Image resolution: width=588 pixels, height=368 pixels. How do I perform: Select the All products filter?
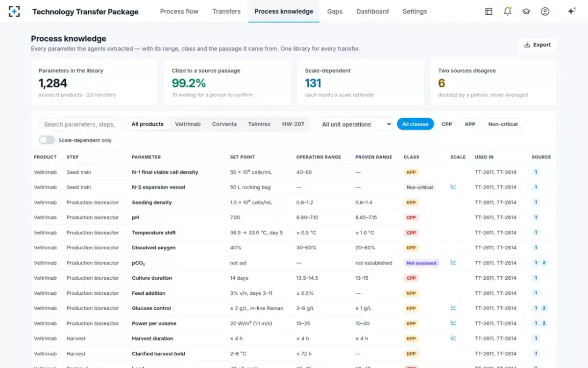click(x=147, y=124)
